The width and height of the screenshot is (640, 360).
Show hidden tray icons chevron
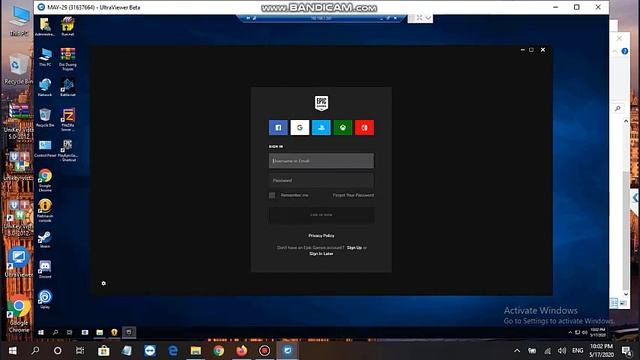pyautogui.click(x=517, y=351)
